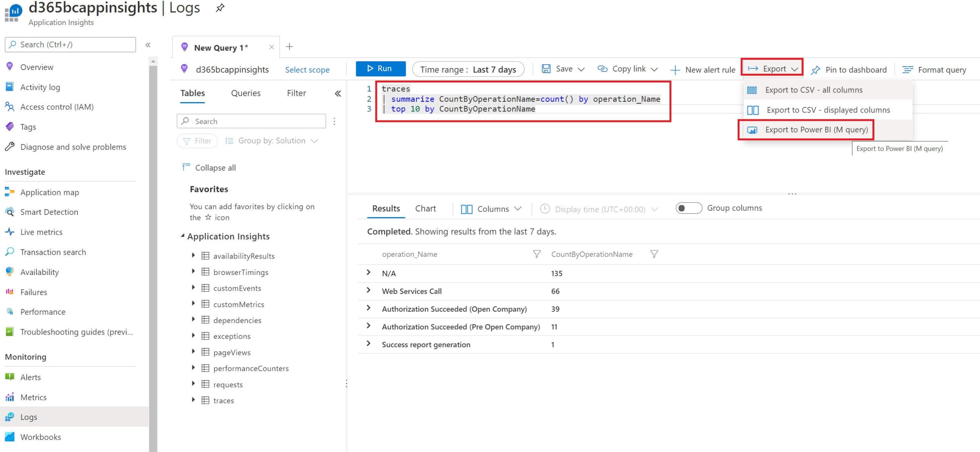Viewport: 980px width, 452px height.
Task: Open the Copy link dropdown
Action: pos(627,69)
